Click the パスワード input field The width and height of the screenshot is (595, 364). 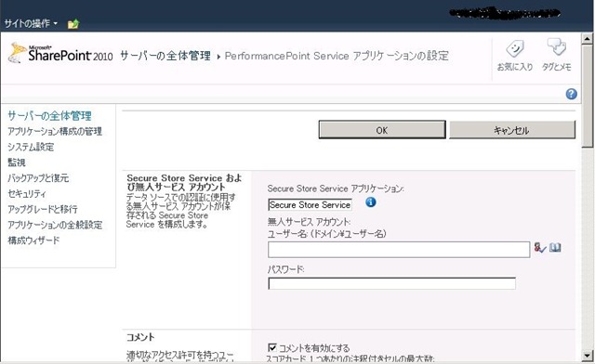[391, 283]
